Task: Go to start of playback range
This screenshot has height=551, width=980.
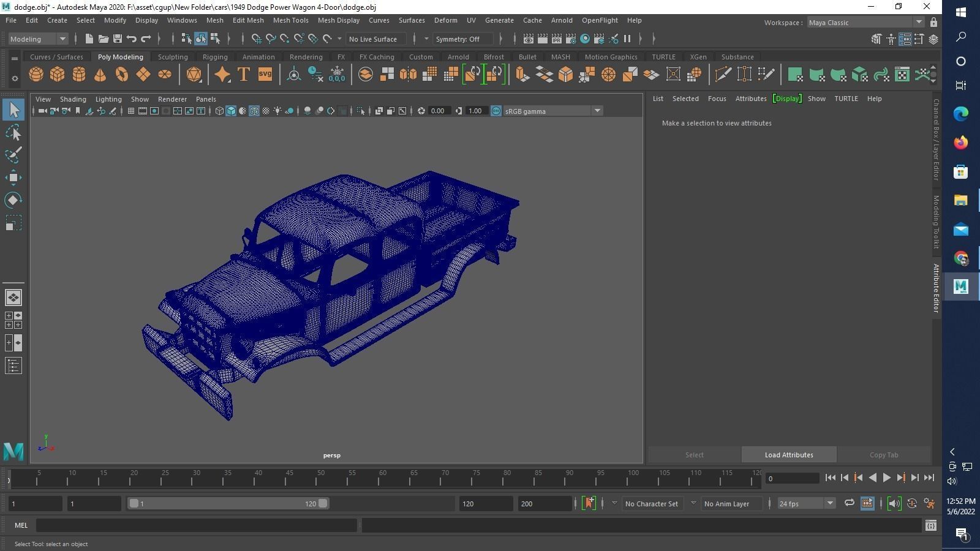Action: click(x=831, y=478)
